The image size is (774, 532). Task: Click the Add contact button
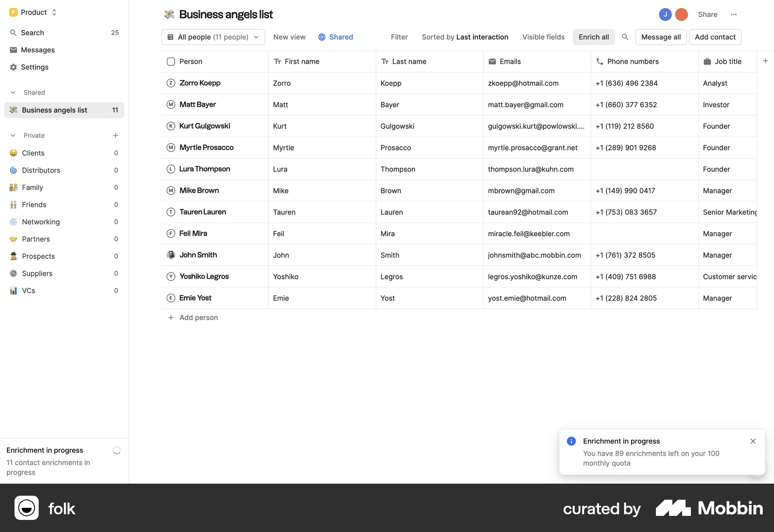[715, 37]
